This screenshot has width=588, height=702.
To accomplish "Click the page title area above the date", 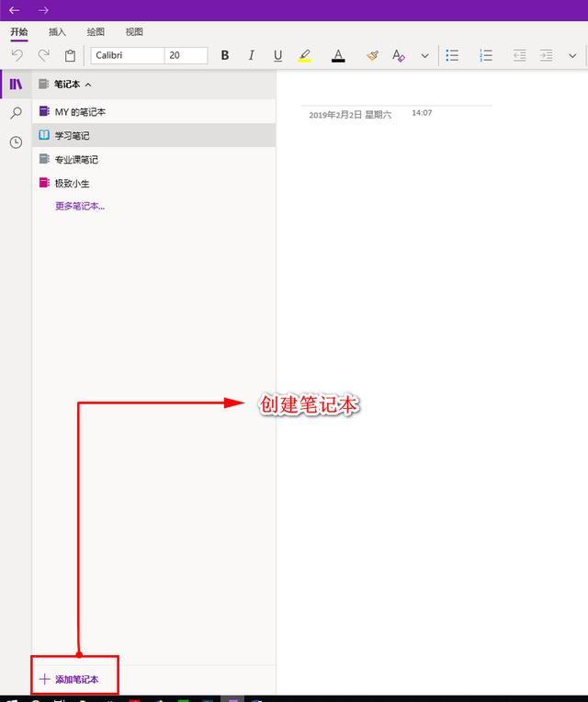I will tap(397, 95).
